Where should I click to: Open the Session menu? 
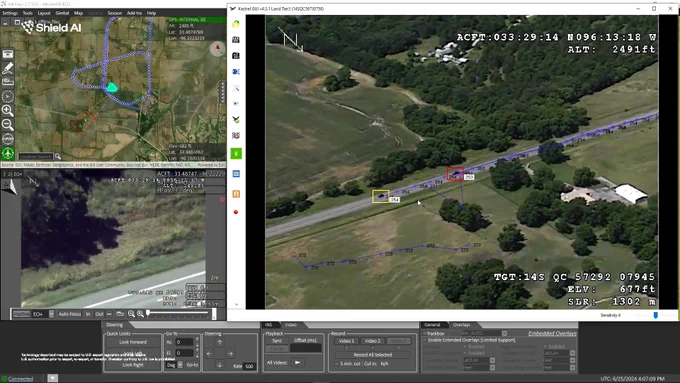(x=114, y=13)
